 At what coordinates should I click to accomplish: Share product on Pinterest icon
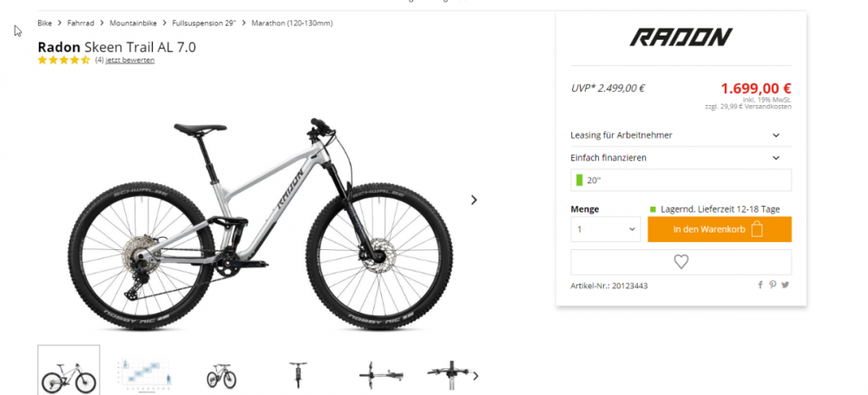(773, 285)
